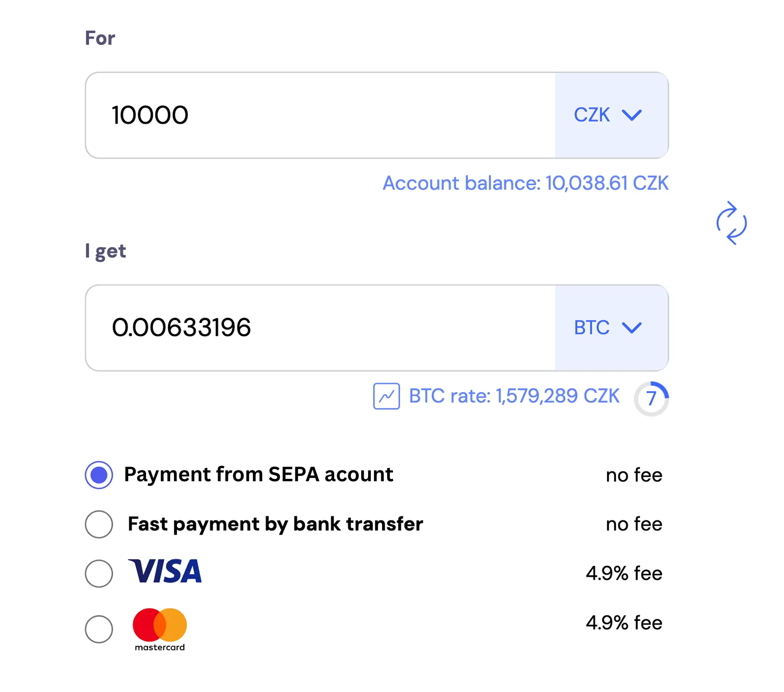Screen dimensions: 784x692
Task: Click the Fast payment by bank transfer label
Action: click(275, 524)
